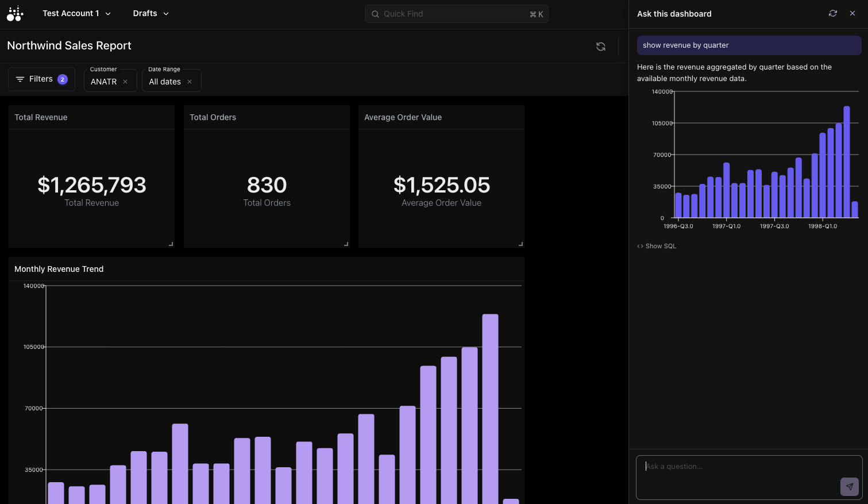This screenshot has height=504, width=868.
Task: Click the Average Order Value card title
Action: (x=403, y=117)
